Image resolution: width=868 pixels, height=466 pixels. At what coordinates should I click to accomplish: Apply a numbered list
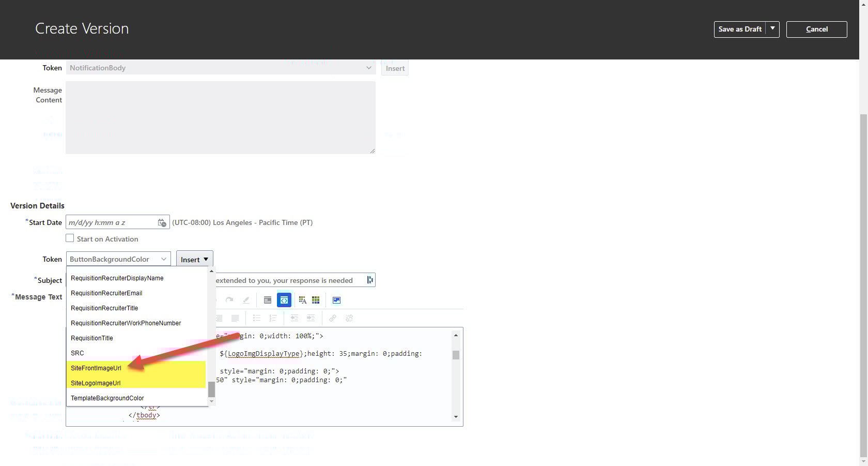coord(272,318)
